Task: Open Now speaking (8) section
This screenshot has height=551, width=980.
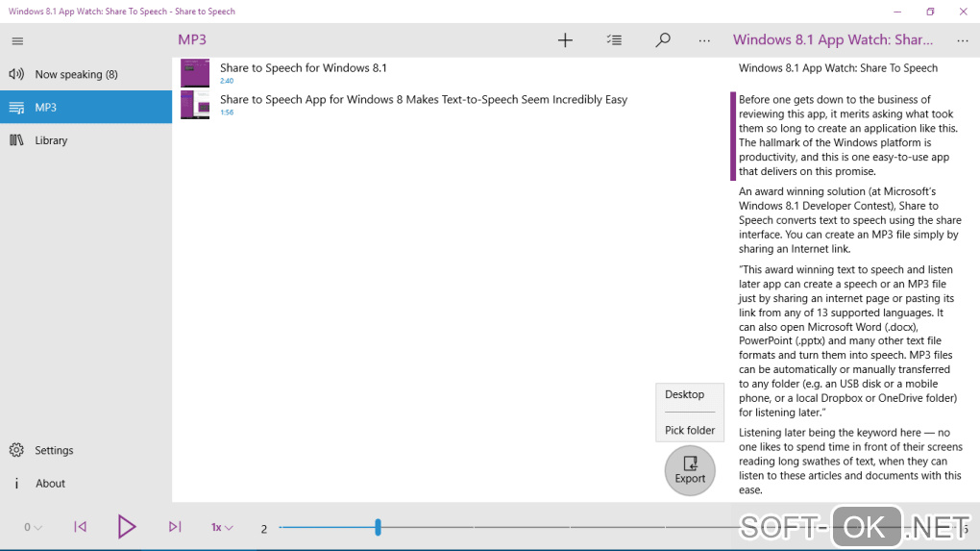Action: pos(86,74)
